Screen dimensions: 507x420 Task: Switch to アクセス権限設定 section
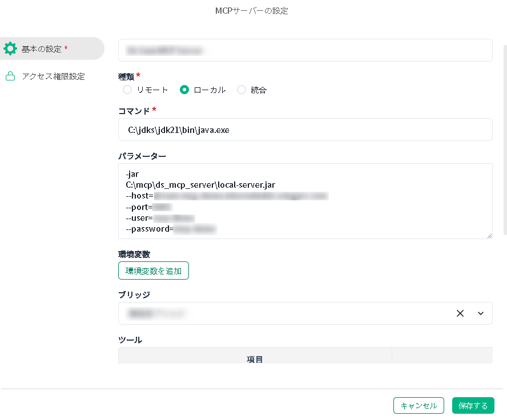pos(53,76)
